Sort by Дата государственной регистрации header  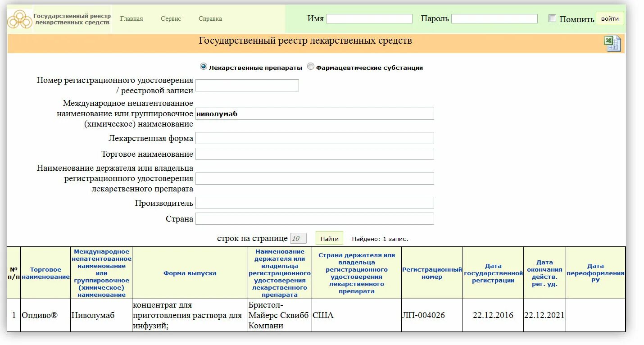(493, 273)
